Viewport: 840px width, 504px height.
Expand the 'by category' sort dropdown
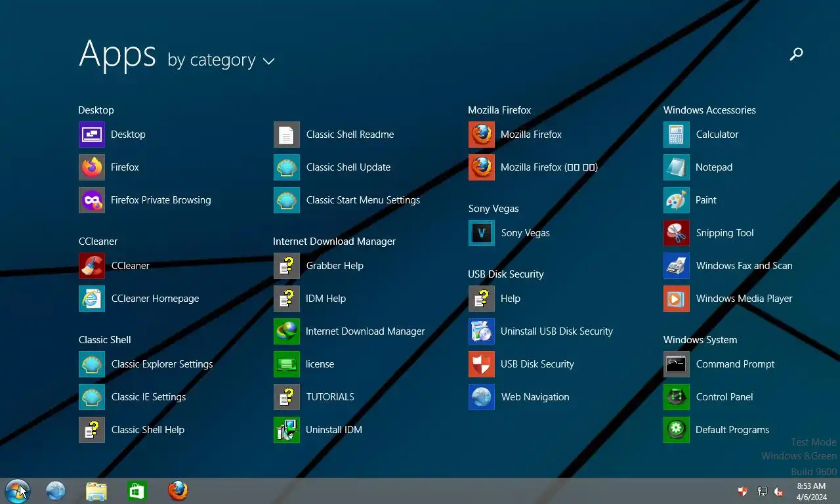221,60
